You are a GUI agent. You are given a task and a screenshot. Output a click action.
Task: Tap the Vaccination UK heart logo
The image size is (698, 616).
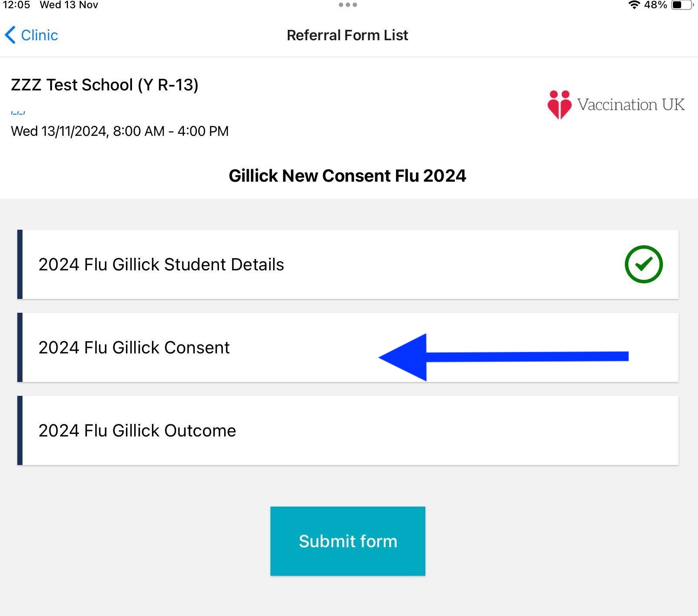(x=559, y=104)
